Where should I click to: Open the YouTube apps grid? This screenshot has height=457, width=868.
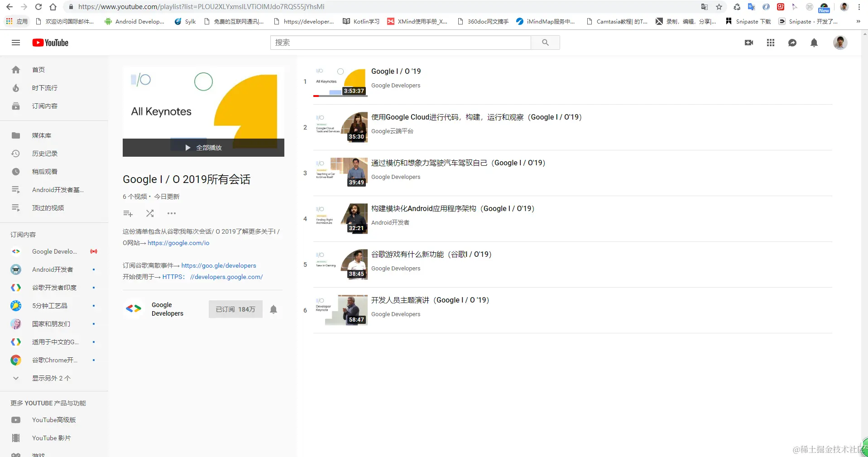pyautogui.click(x=771, y=42)
